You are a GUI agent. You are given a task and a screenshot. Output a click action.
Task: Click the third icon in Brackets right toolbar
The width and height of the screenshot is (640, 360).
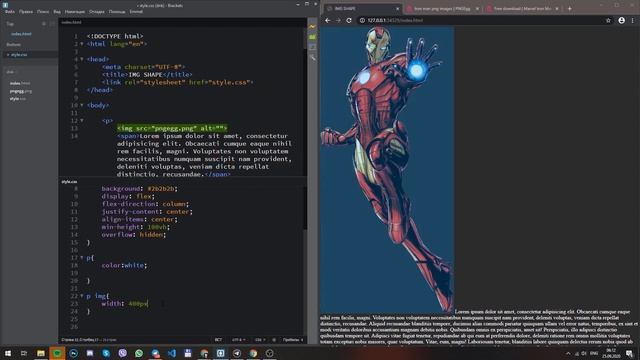tap(312, 47)
